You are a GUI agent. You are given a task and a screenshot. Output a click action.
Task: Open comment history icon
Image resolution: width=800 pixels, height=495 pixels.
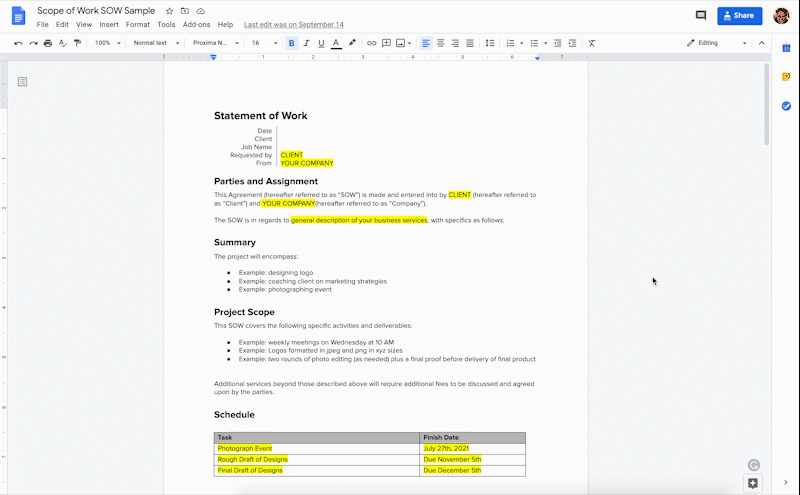tap(701, 15)
